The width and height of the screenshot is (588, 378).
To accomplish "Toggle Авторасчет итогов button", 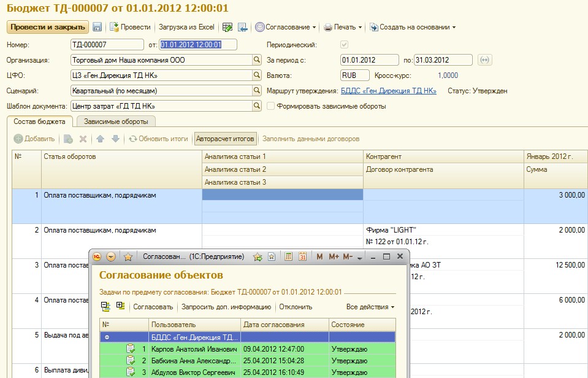I will click(225, 139).
